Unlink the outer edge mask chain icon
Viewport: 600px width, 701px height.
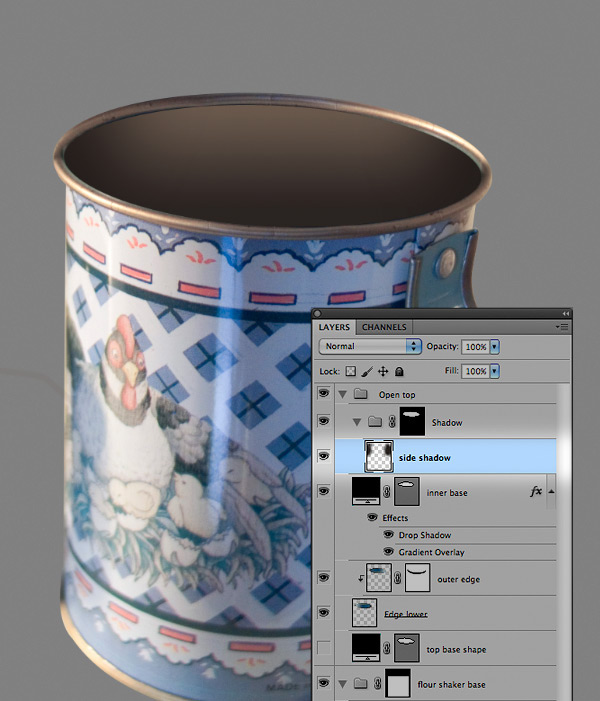tap(397, 578)
